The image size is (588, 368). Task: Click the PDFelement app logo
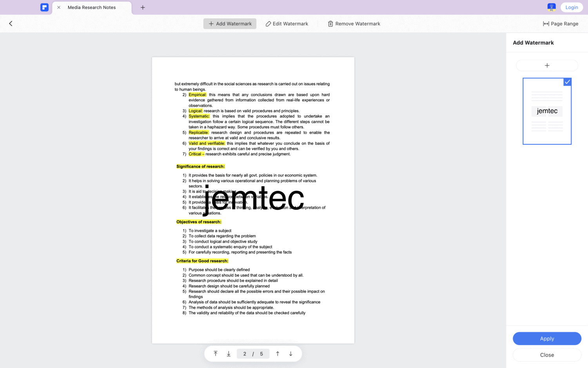[44, 7]
